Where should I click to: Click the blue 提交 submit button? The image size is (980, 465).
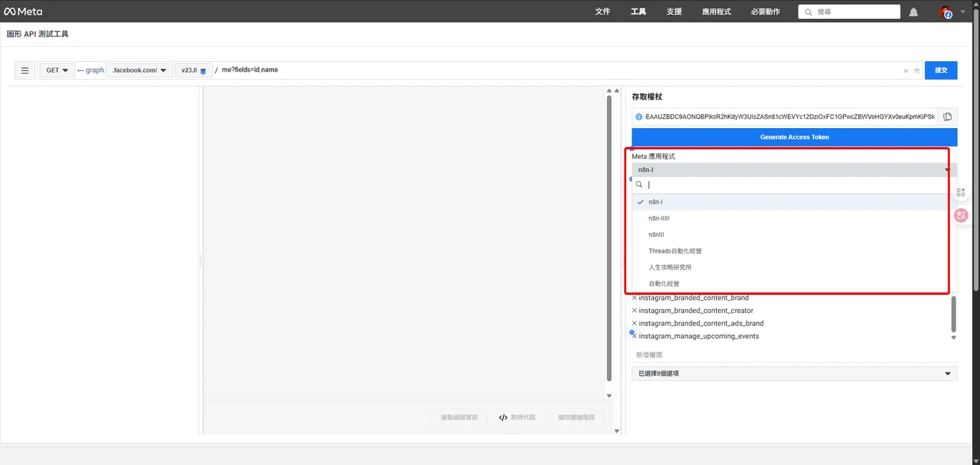[941, 70]
